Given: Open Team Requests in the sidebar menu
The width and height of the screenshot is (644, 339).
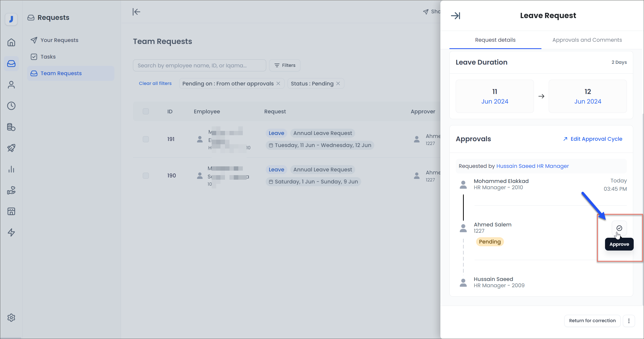Looking at the screenshot, I should 61,73.
